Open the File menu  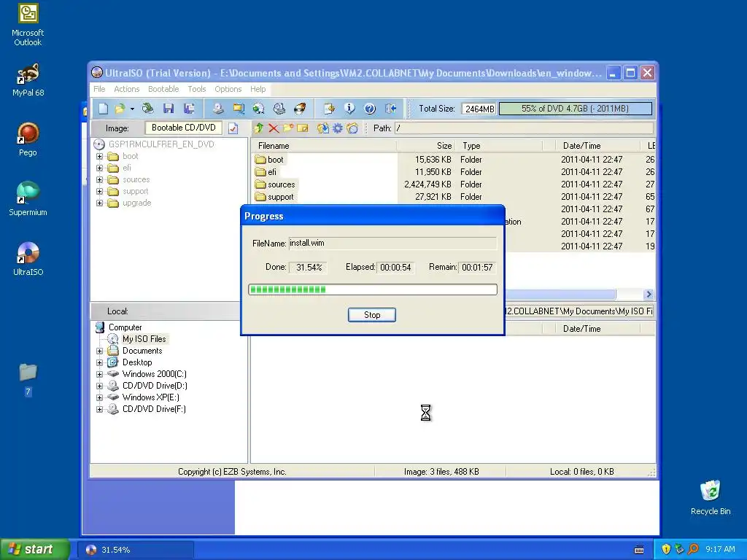[x=99, y=89]
